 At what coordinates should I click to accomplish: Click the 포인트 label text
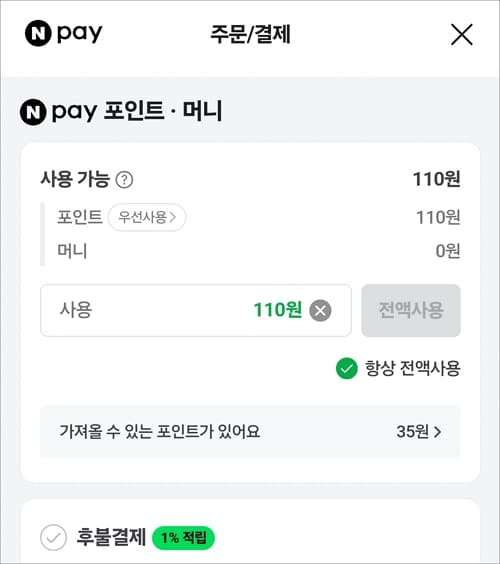pos(80,217)
